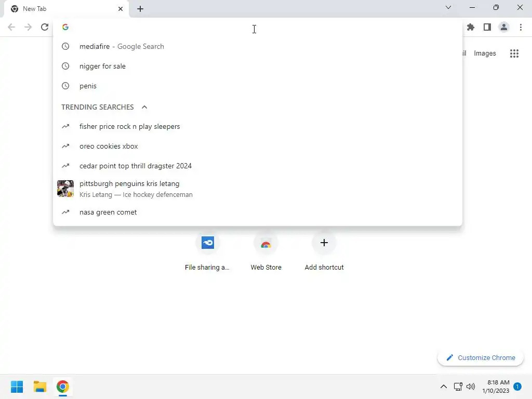Collapse the Trending Searches section
The width and height of the screenshot is (532, 399).
pos(144,107)
